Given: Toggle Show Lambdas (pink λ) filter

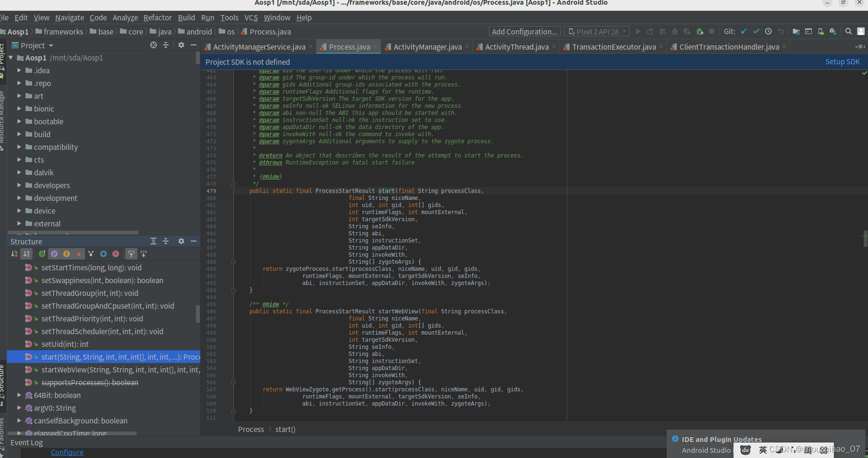Looking at the screenshot, I should tap(116, 254).
